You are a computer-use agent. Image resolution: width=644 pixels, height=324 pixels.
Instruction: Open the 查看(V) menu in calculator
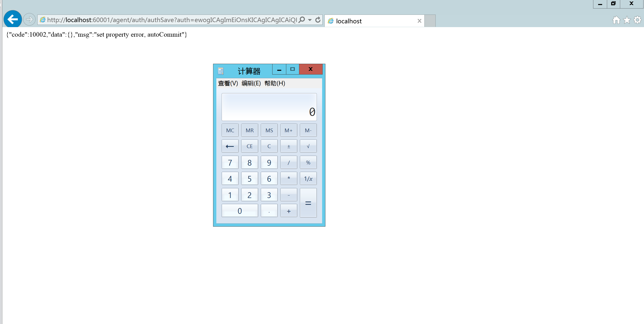[228, 83]
